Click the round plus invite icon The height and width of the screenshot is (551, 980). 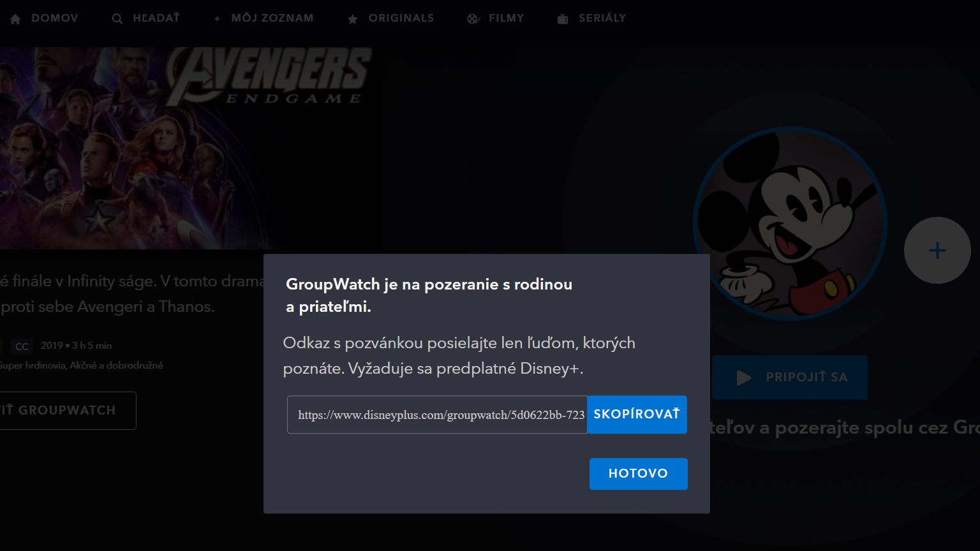point(937,250)
